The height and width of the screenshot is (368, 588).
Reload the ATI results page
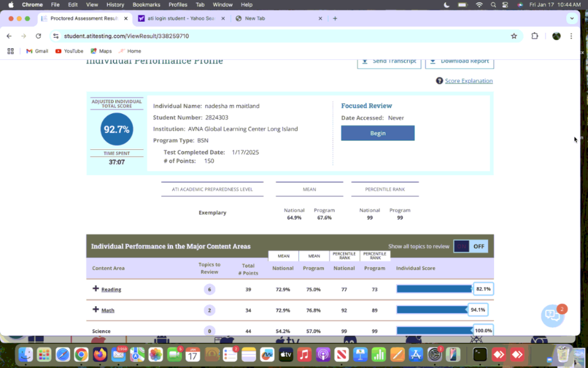[x=38, y=36]
